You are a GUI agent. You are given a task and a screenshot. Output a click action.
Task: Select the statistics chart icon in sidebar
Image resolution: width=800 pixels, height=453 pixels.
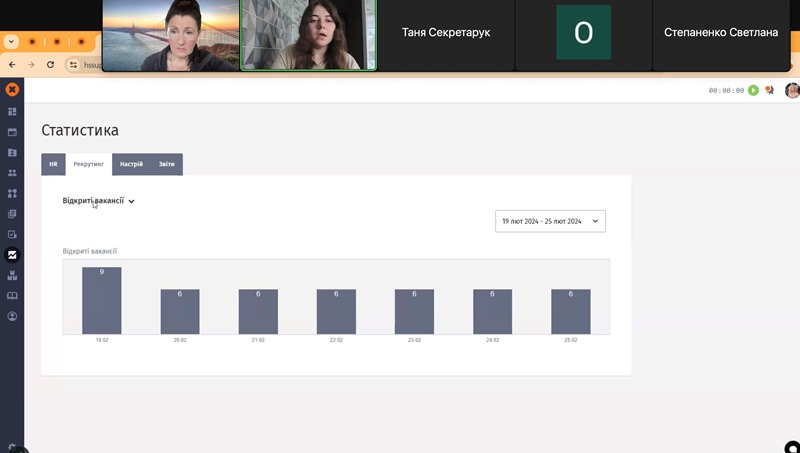coord(12,255)
